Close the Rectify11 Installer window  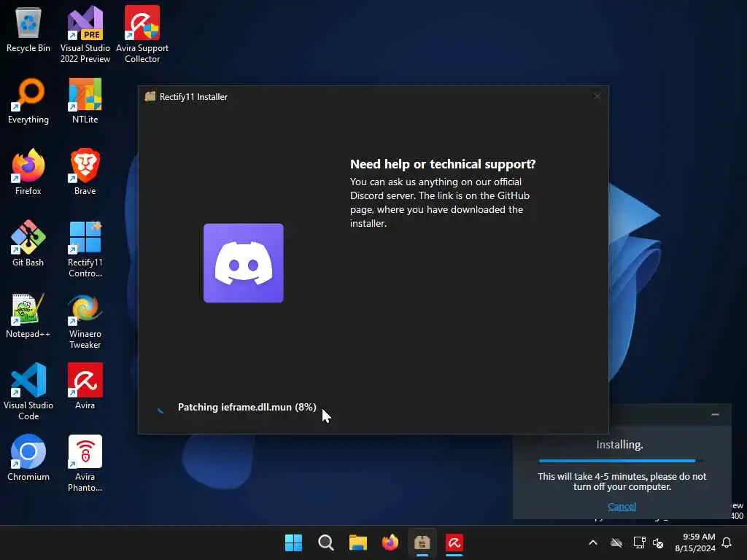pos(597,96)
